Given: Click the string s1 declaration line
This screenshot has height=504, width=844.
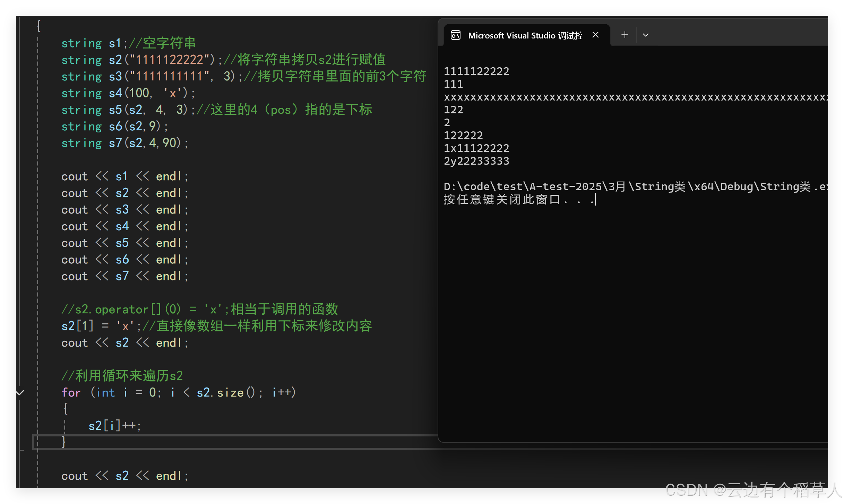Looking at the screenshot, I should pos(128,43).
